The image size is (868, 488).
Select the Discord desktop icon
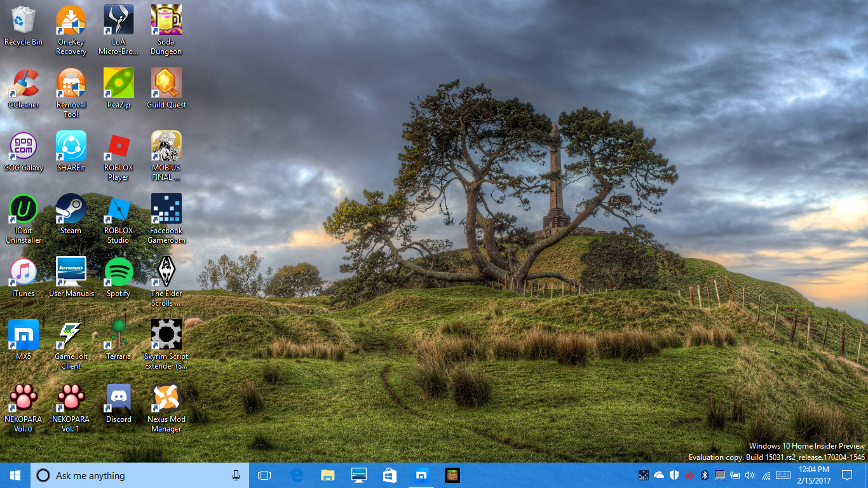pyautogui.click(x=118, y=398)
